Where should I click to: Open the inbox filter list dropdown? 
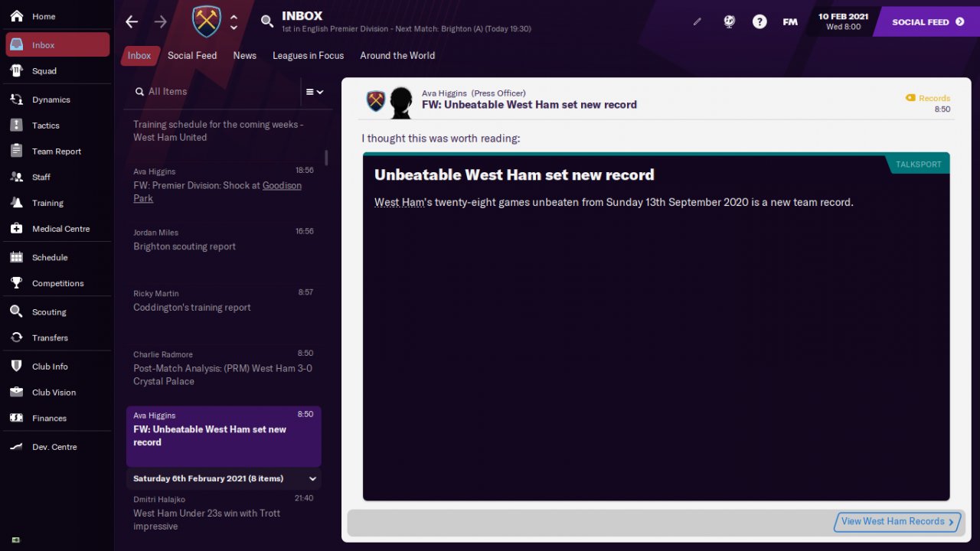(315, 92)
